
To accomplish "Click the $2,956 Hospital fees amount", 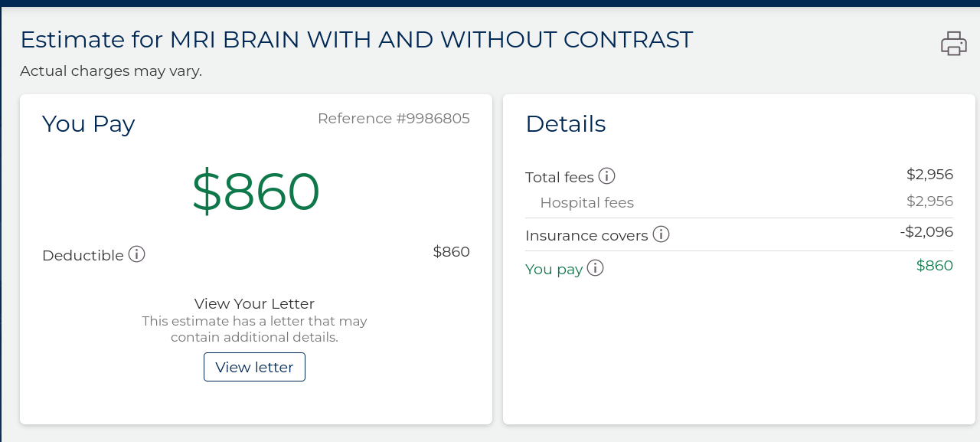I will [929, 201].
